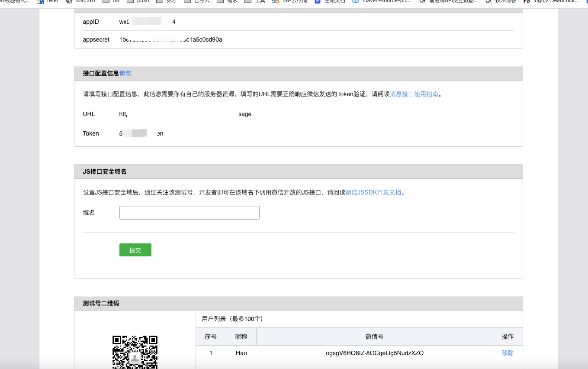Image resolution: width=588 pixels, height=369 pixels.
Task: Open the maven-source-plu... bookmark
Action: coord(382,1)
